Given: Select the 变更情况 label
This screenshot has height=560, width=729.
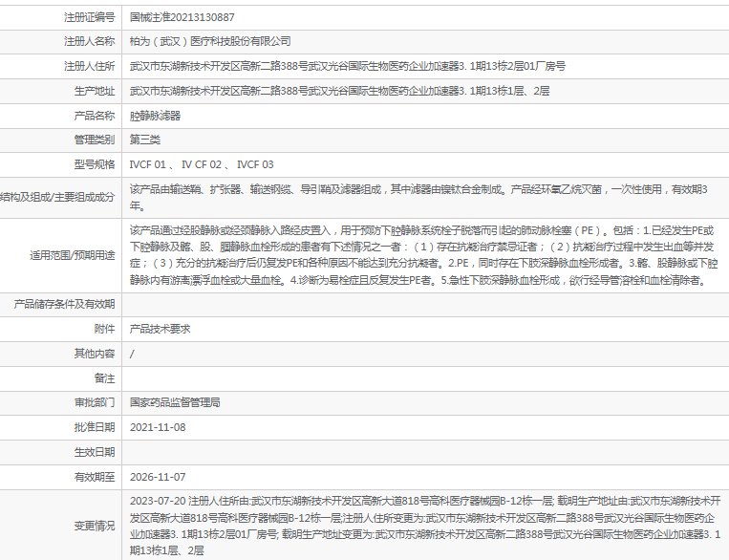Looking at the screenshot, I should tap(95, 526).
